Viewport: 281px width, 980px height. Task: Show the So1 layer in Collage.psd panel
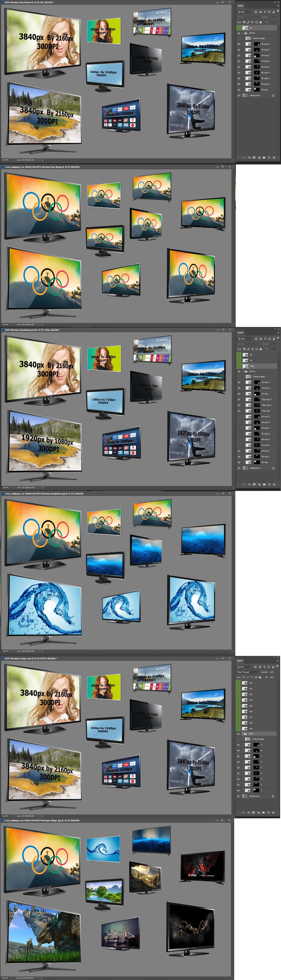click(x=238, y=683)
